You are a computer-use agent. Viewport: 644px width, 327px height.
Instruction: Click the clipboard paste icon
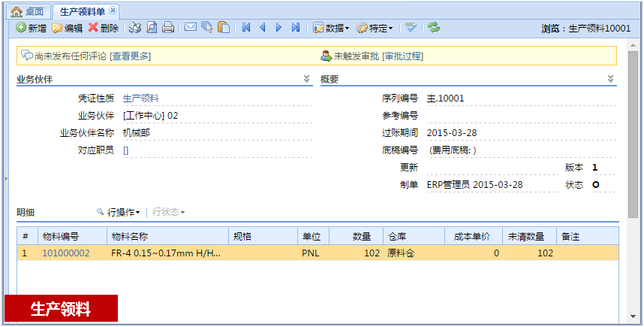[x=224, y=28]
